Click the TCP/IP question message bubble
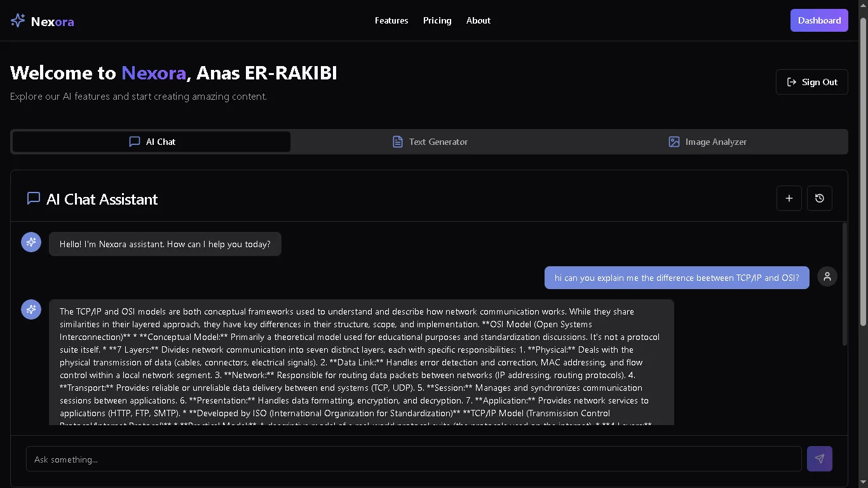Image resolution: width=868 pixels, height=488 pixels. pyautogui.click(x=676, y=278)
